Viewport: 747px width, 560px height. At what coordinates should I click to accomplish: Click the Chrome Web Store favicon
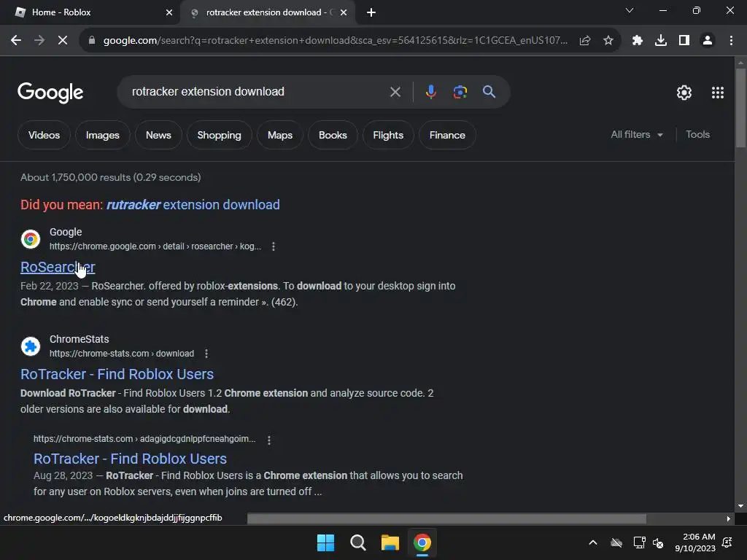pyautogui.click(x=31, y=239)
